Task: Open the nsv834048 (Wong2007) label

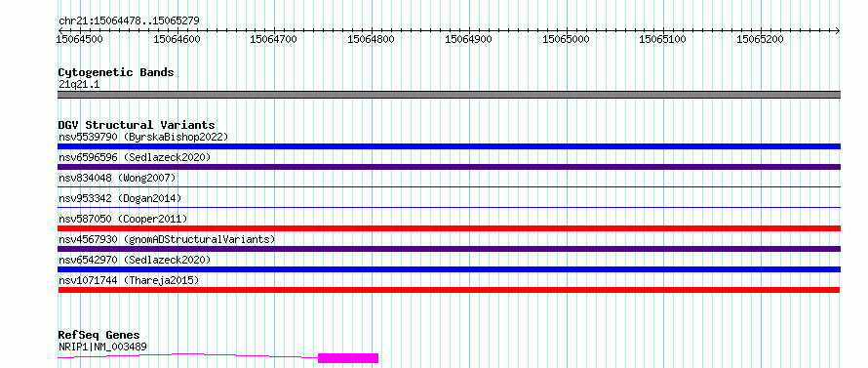Action: pyautogui.click(x=117, y=178)
